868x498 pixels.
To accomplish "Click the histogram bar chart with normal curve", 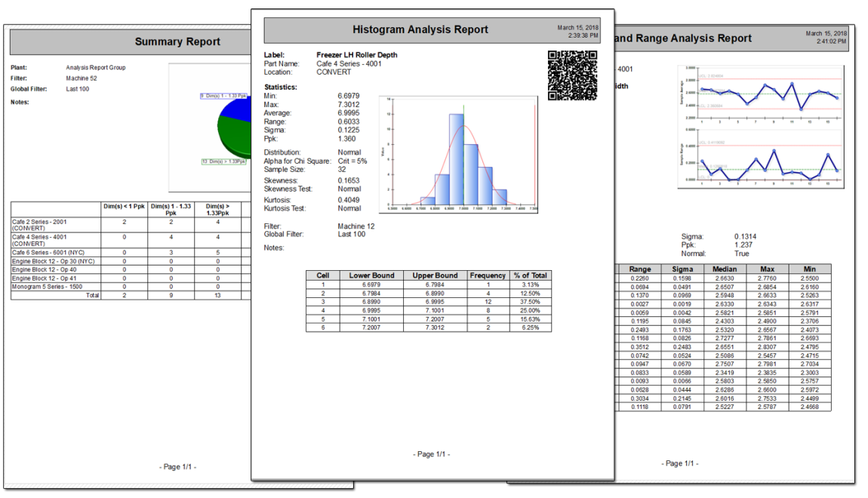I will 458,155.
